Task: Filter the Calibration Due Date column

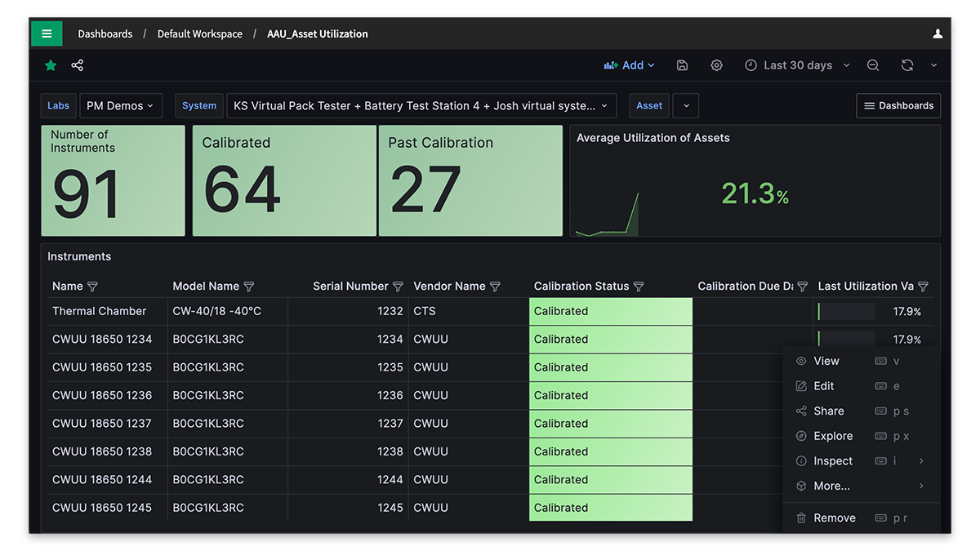Action: (x=802, y=287)
